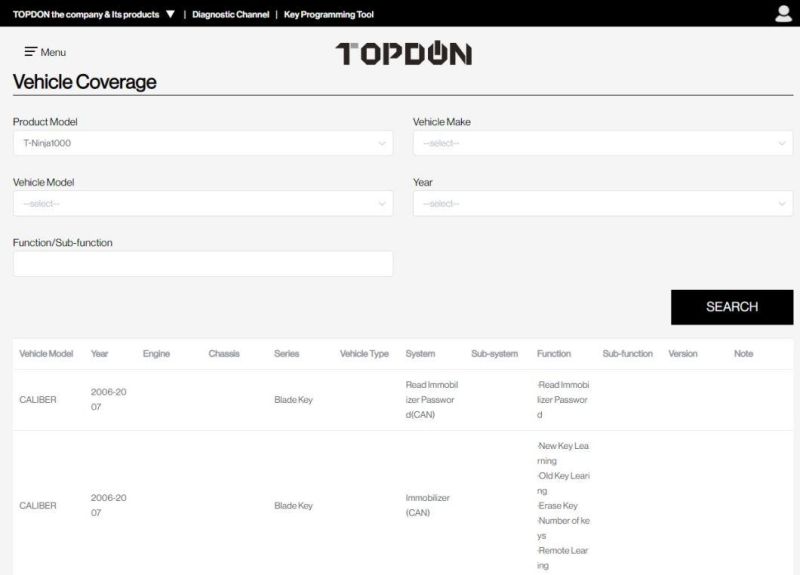800x575 pixels.
Task: Click the Function column header
Action: (554, 354)
